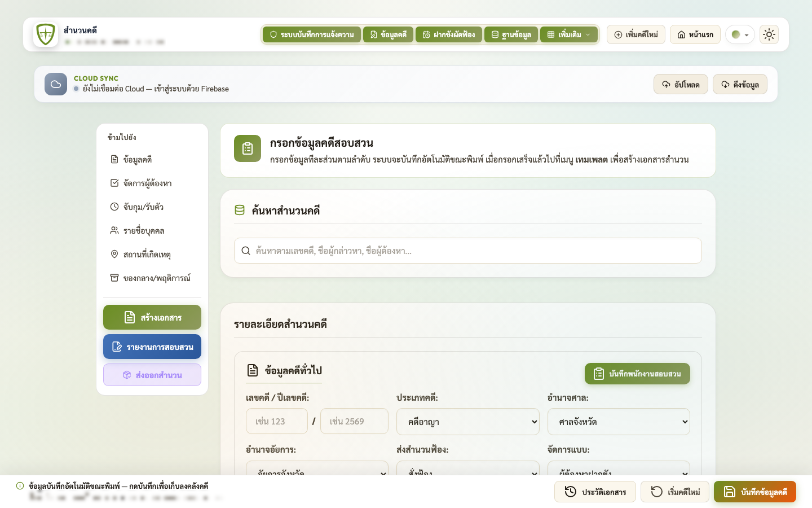This screenshot has height=508, width=812.
Task: Click ประวัติเอกสาร history button
Action: click(x=595, y=492)
